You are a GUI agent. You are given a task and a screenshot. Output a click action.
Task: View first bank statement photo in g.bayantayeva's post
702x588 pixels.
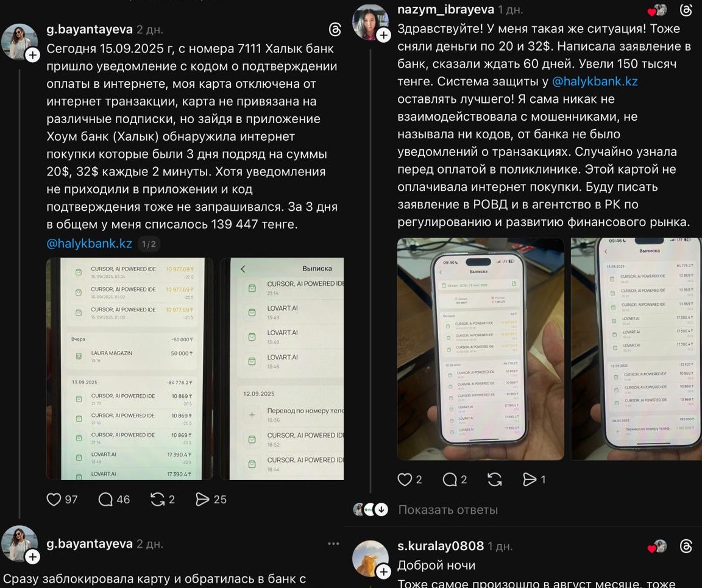point(130,369)
